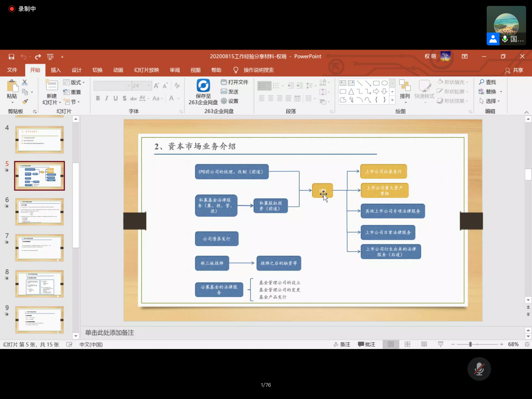The height and width of the screenshot is (399, 532).
Task: Switch to the 幻灯片放映 tab
Action: click(x=147, y=70)
